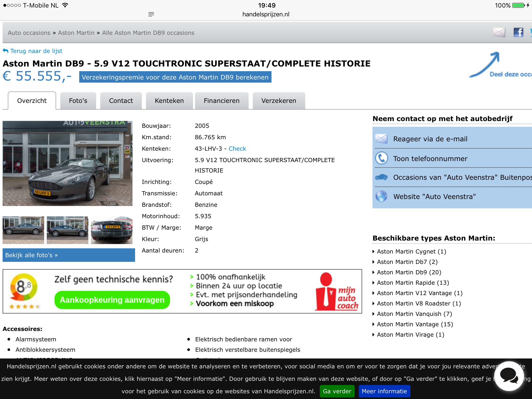
Task: Open the Contact tab
Action: point(121,101)
